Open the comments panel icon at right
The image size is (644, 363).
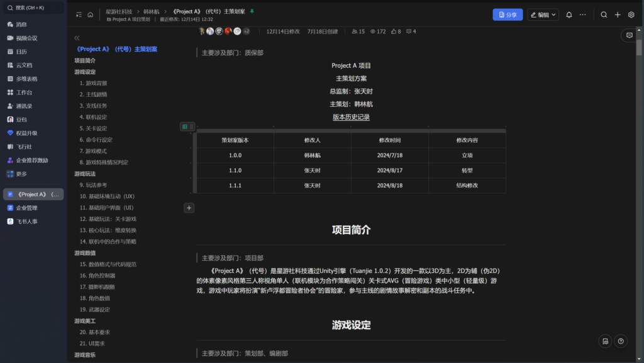[629, 36]
